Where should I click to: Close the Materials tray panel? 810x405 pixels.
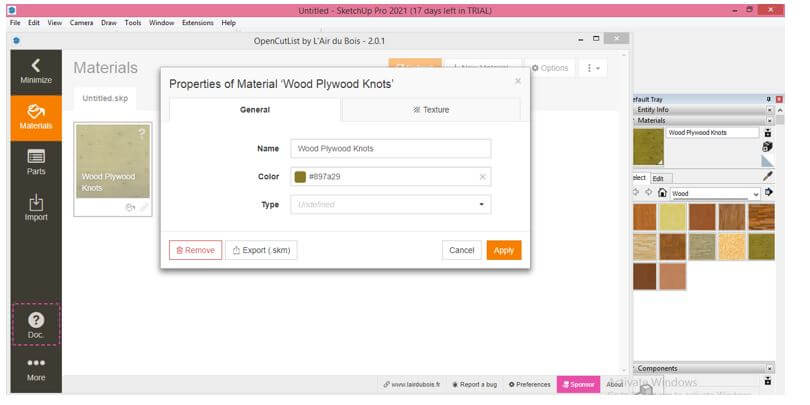pos(770,120)
